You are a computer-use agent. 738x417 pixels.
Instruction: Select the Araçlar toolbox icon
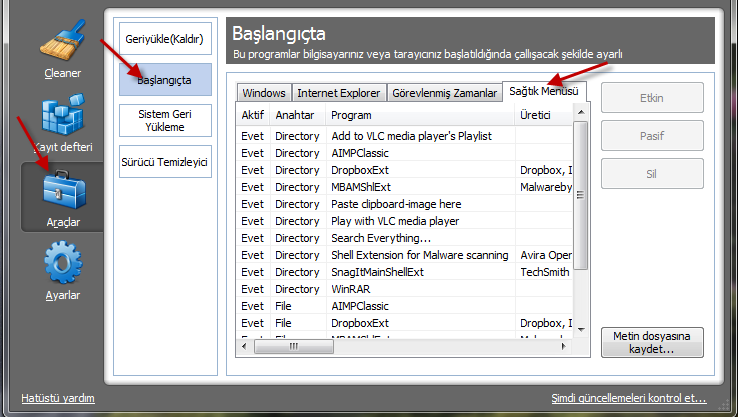pyautogui.click(x=62, y=187)
